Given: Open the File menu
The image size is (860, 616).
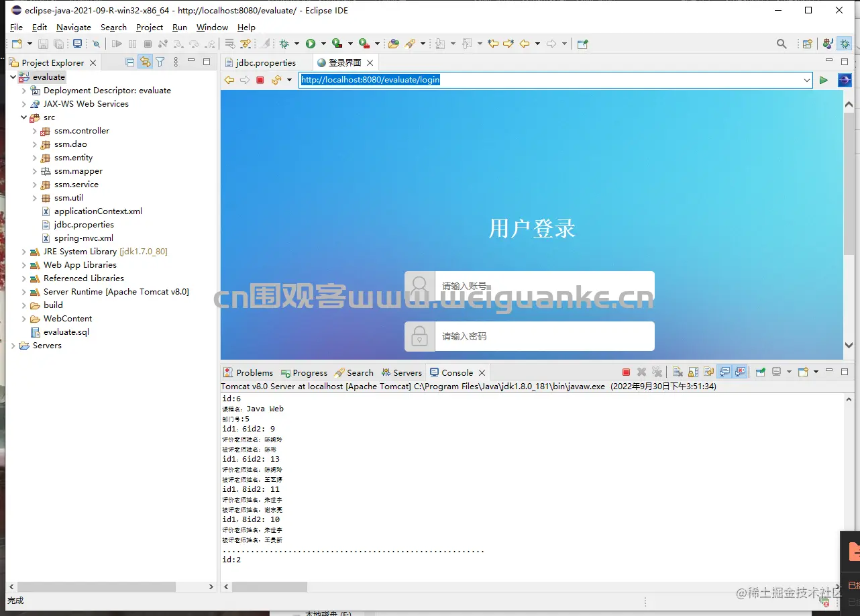Looking at the screenshot, I should 16,28.
